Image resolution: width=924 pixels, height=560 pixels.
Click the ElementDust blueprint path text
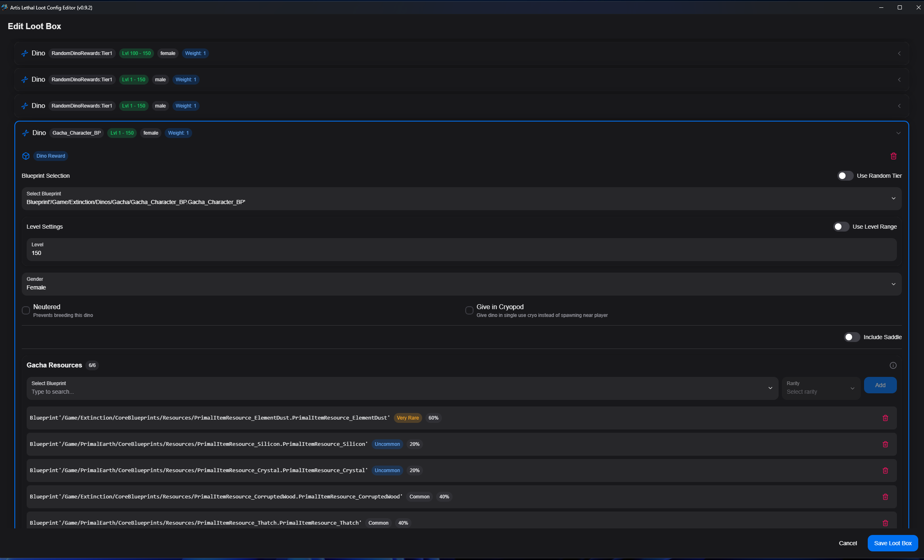209,418
